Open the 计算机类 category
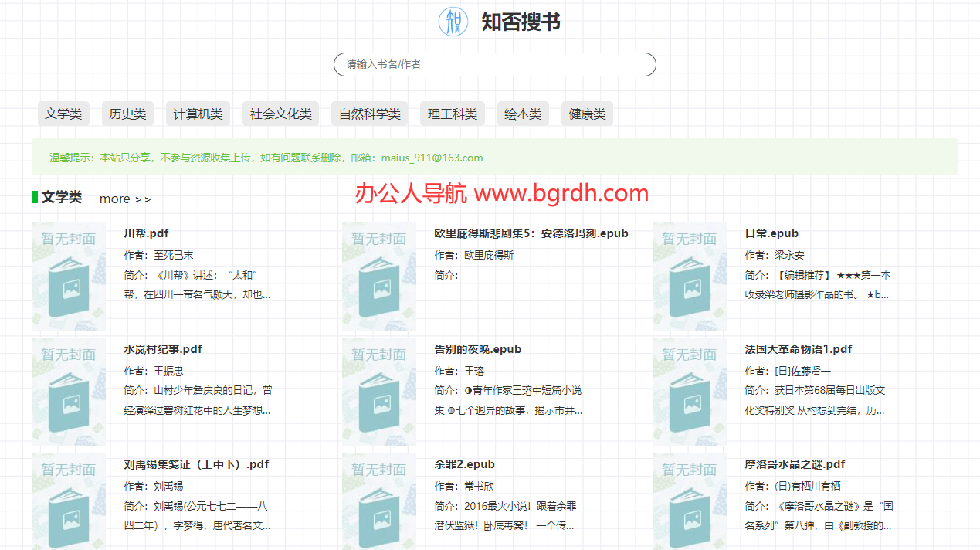Screen dimensions: 980x550 pos(196,114)
